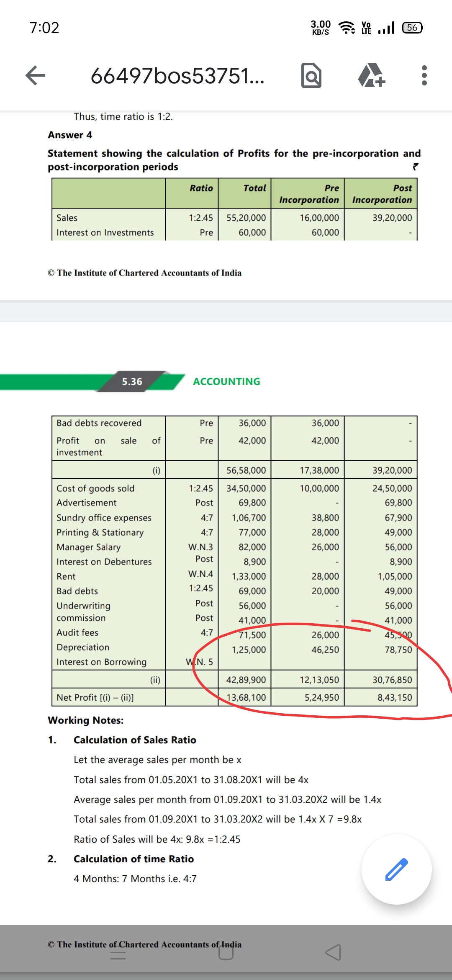Tap the green ACCOUNTING header text
Viewport: 452px width, 980px height.
point(226,382)
